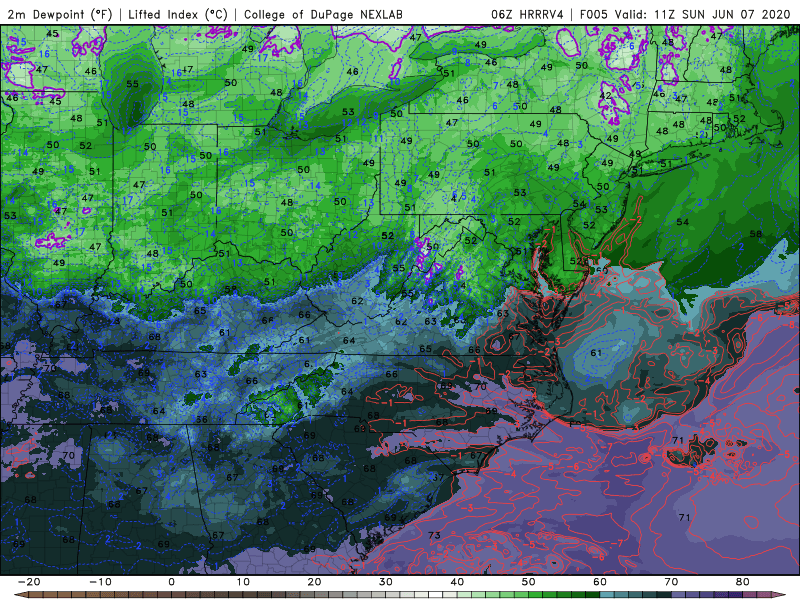Image resolution: width=800 pixels, height=600 pixels.
Task: Click the 0 tick label on the color scale
Action: pos(171,582)
